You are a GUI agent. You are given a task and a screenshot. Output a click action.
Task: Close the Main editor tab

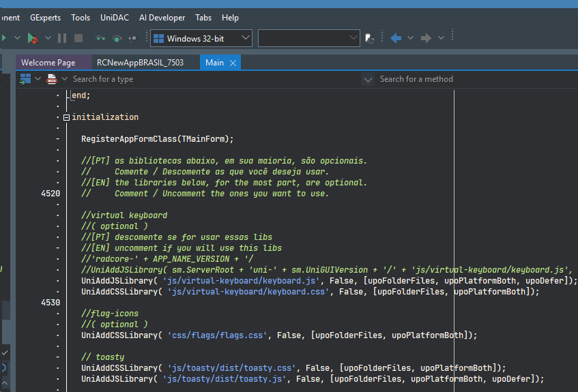pos(233,63)
